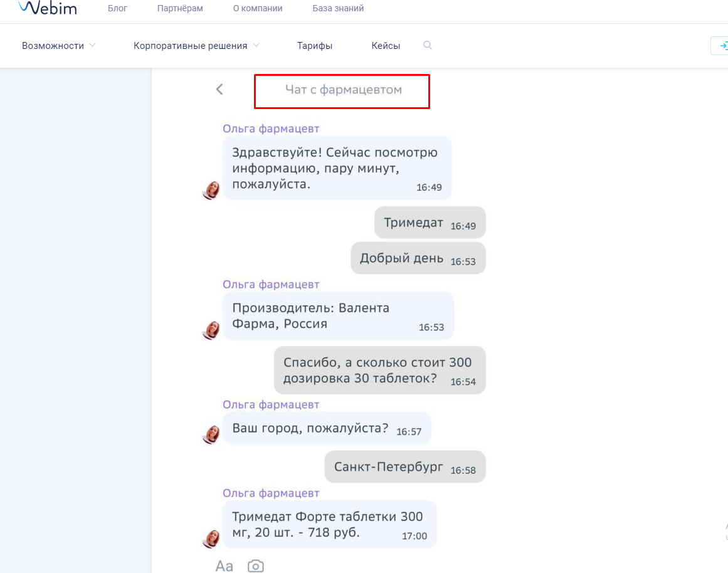The height and width of the screenshot is (573, 728).
Task: Click the login arrow button at right
Action: 720,46
